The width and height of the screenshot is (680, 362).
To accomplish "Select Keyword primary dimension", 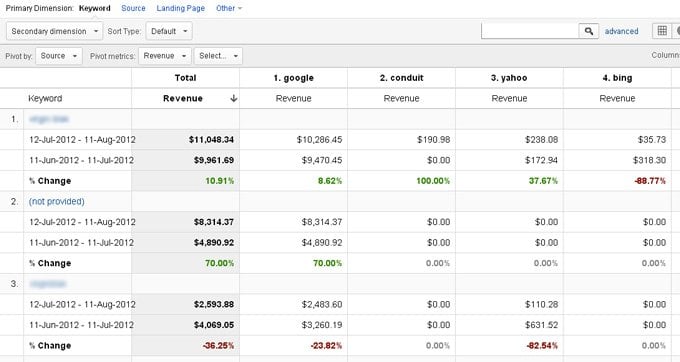I will [95, 8].
